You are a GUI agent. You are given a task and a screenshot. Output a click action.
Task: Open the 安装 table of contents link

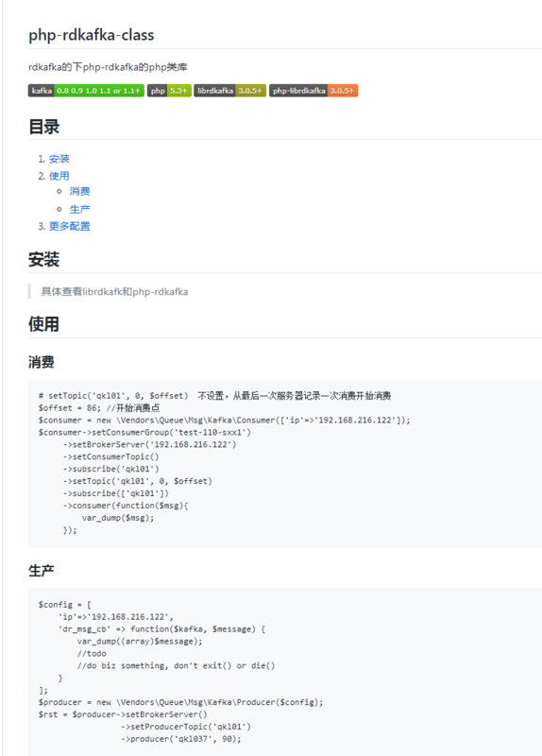pyautogui.click(x=59, y=159)
